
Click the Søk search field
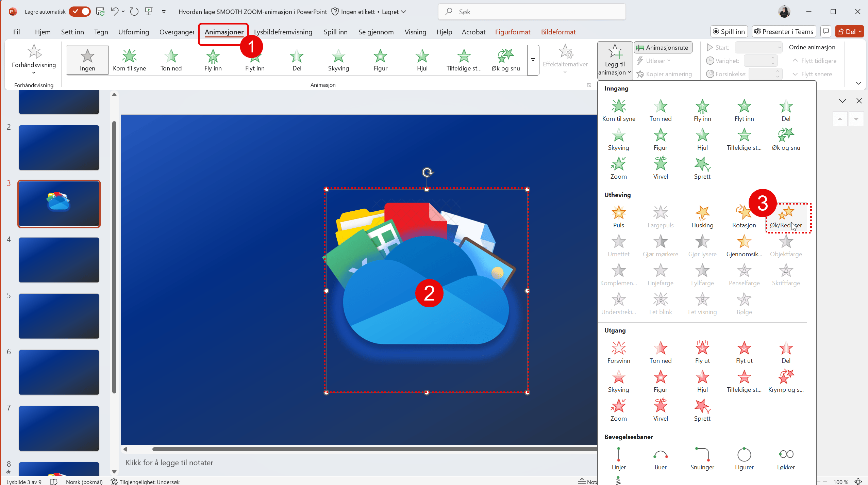(532, 12)
